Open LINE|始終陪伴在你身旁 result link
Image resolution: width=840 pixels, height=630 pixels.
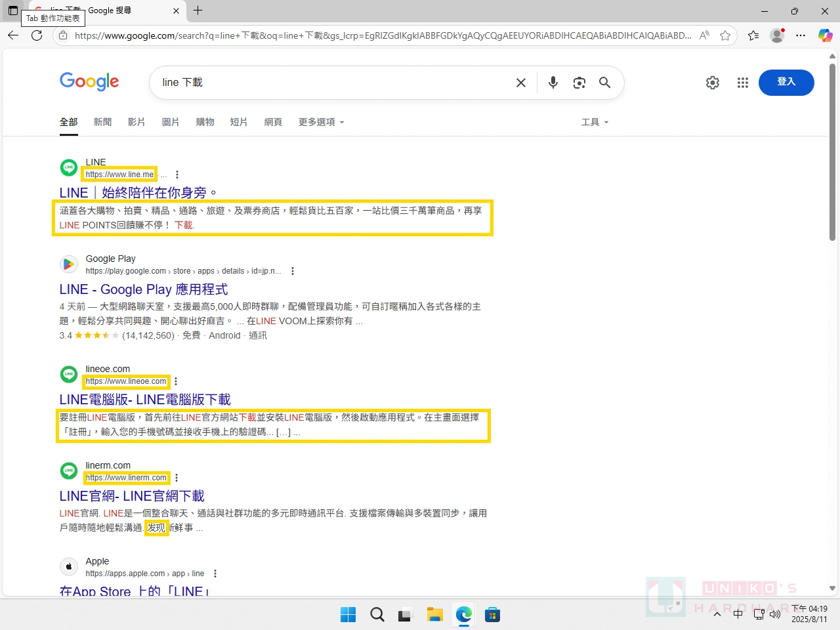point(138,192)
